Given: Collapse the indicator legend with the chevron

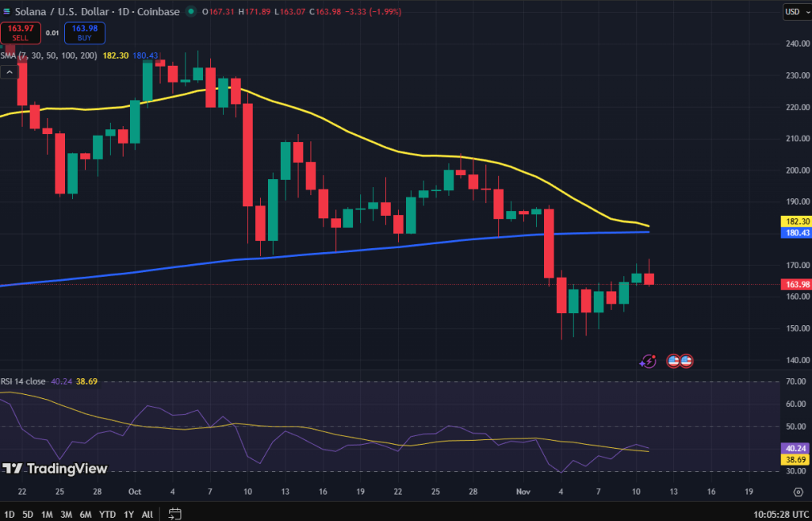Looking at the screenshot, I should tap(10, 72).
